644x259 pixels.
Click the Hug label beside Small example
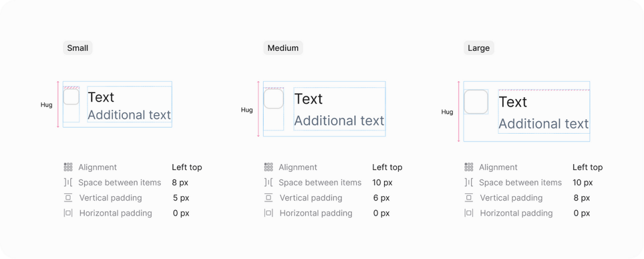[47, 105]
